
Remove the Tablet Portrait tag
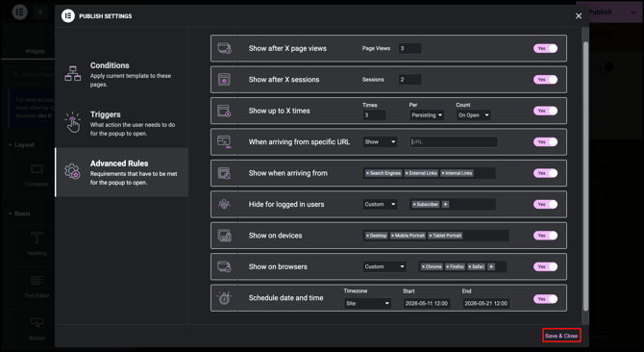point(431,236)
